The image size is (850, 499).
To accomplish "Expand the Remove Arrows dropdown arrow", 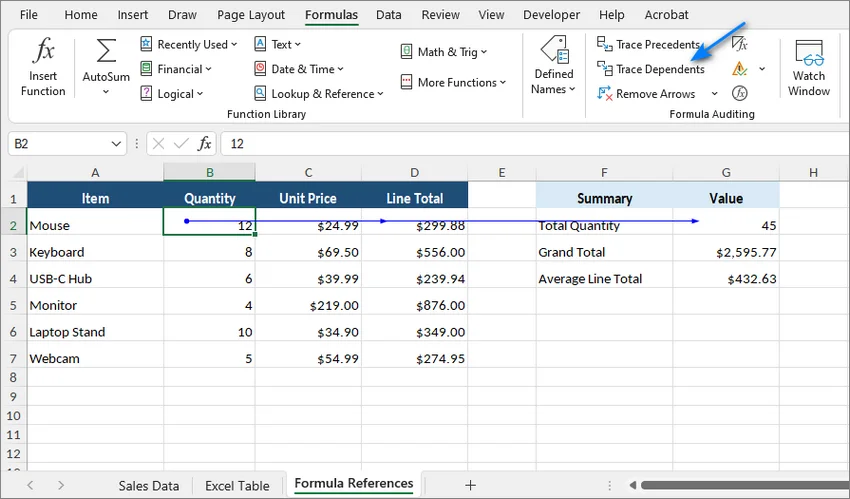I will 714,94.
